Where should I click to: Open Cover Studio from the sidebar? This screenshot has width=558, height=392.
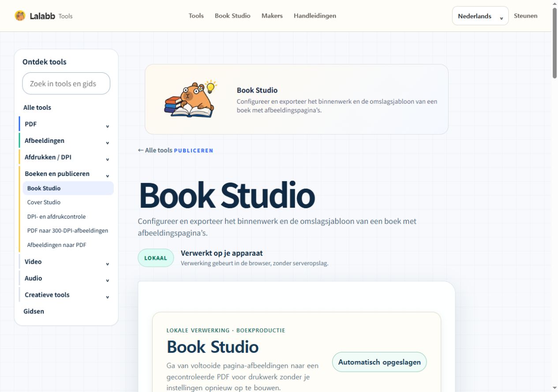click(44, 202)
